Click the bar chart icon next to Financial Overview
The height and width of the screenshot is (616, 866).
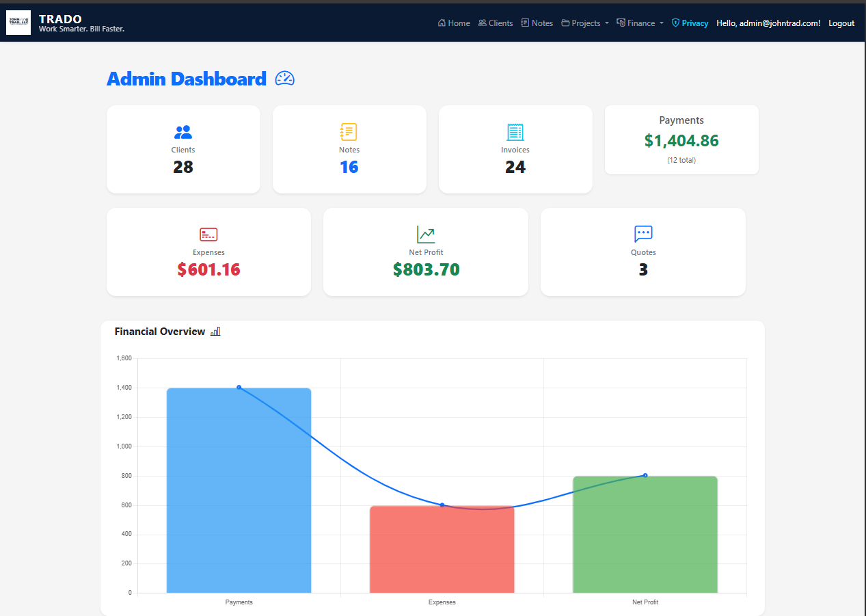[x=215, y=331]
